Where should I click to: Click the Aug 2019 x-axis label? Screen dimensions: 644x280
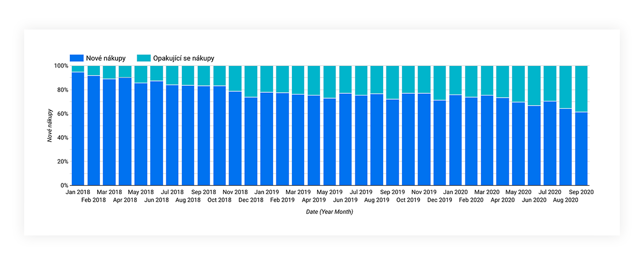pyautogui.click(x=377, y=200)
